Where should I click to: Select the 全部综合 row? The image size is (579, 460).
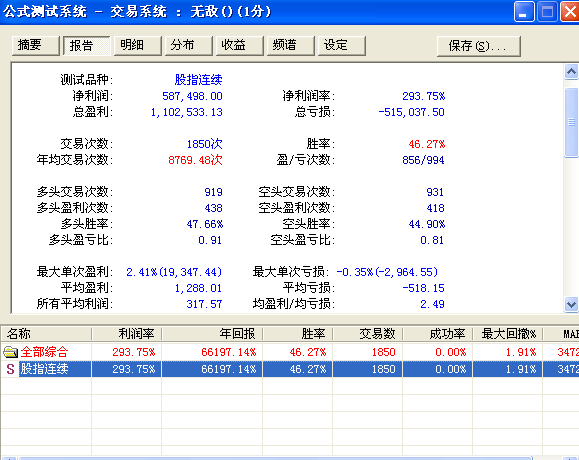pyautogui.click(x=290, y=352)
